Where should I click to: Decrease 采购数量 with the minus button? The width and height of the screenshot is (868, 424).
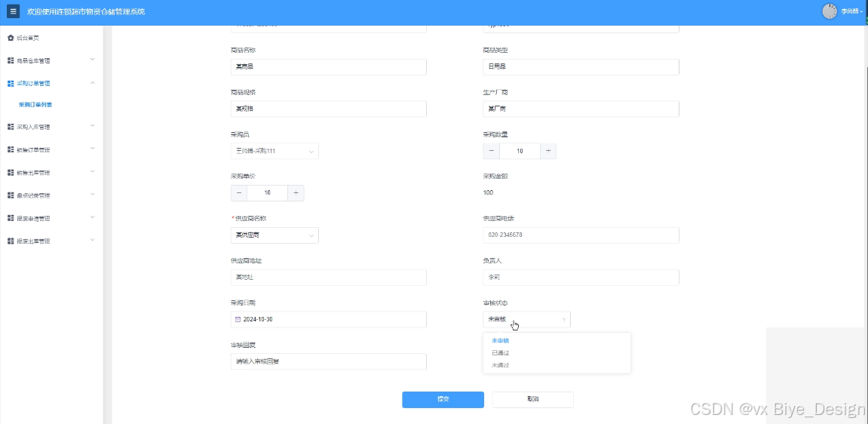coord(492,151)
